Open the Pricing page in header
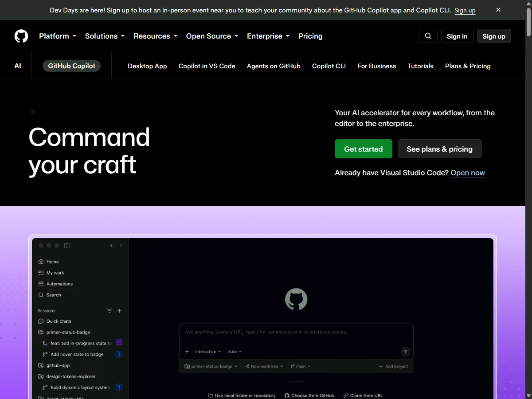 [310, 36]
